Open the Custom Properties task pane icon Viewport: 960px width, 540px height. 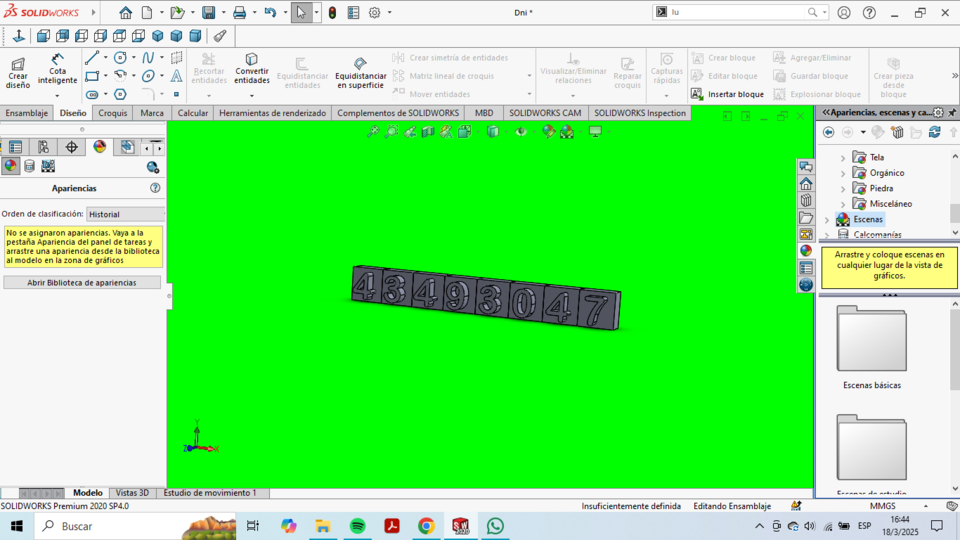(x=806, y=268)
